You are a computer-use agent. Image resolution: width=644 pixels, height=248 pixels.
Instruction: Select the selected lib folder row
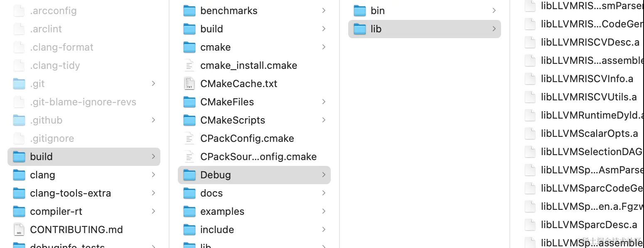tap(424, 29)
